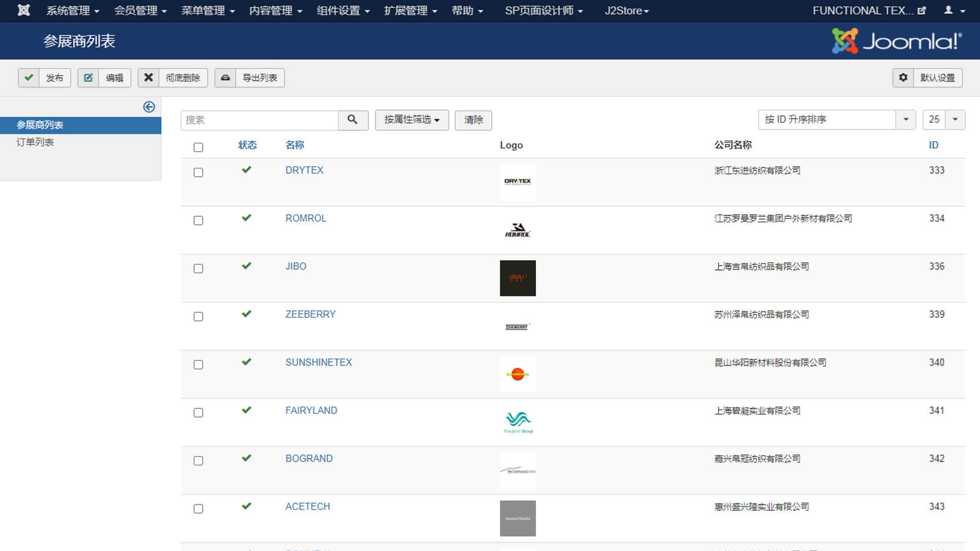Click the ACETECH gray logo thumbnail
This screenshot has height=551, width=980.
[518, 519]
